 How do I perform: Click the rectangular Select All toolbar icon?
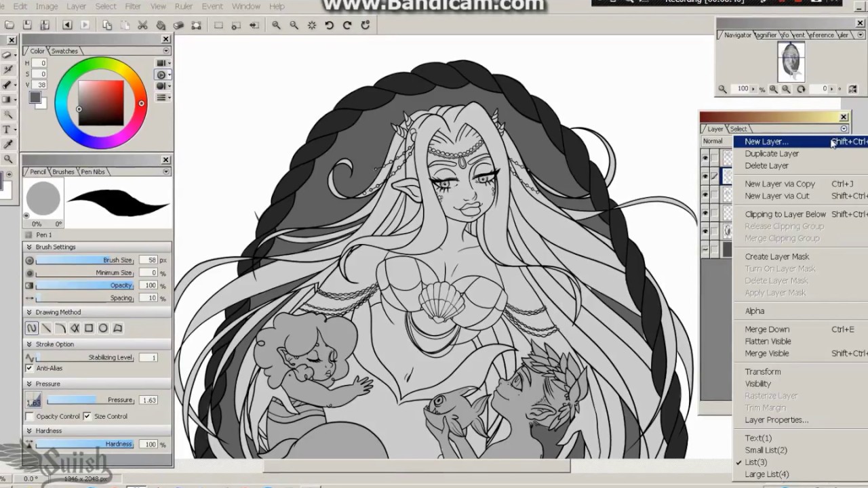click(x=219, y=25)
